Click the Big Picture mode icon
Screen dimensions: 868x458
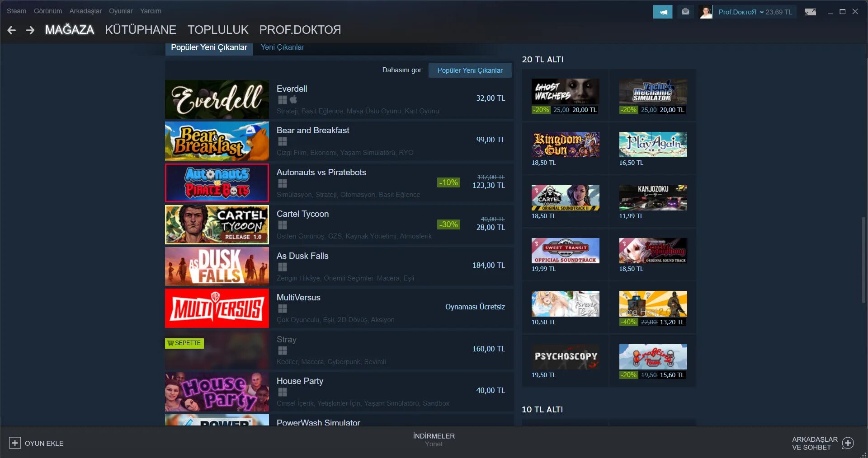tap(810, 12)
